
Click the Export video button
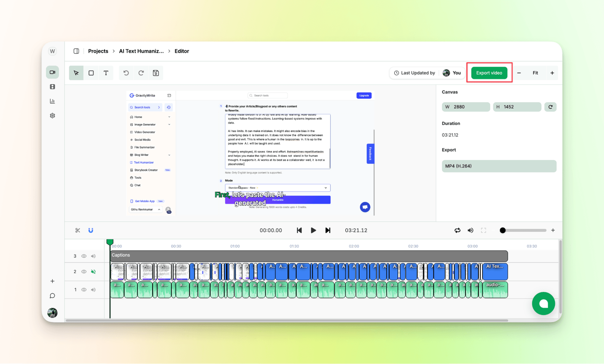tap(489, 73)
